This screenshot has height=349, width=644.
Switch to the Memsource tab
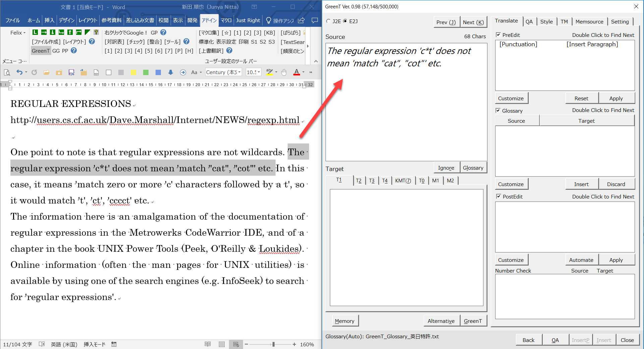(x=589, y=21)
